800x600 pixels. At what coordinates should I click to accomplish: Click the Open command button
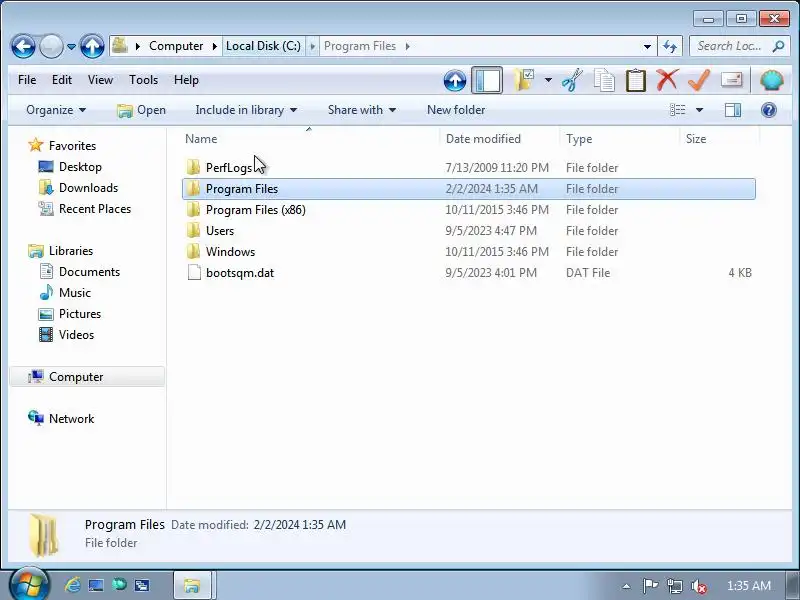(141, 110)
